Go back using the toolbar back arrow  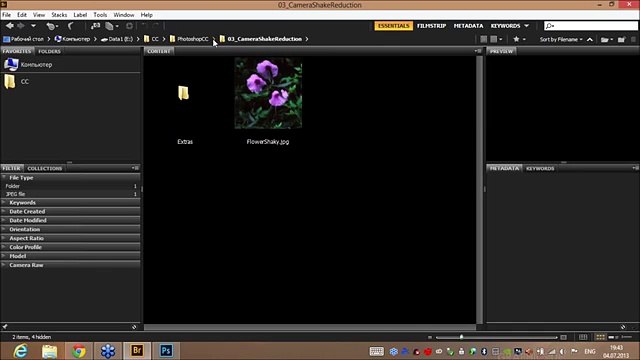point(9,26)
